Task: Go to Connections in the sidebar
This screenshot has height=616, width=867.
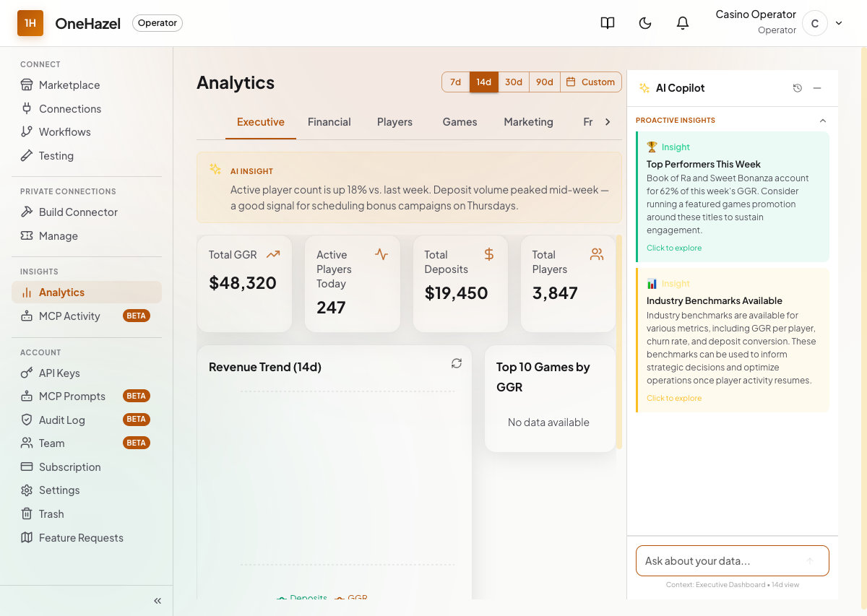Action: [x=87, y=109]
